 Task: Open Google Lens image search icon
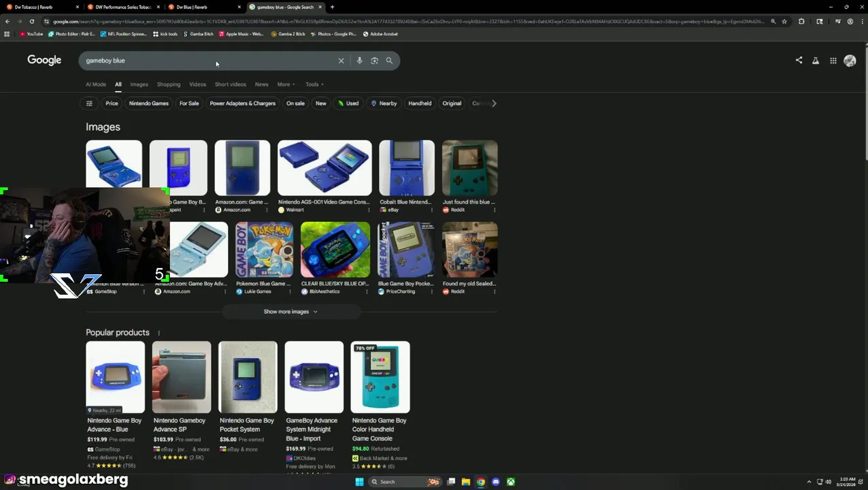[374, 61]
